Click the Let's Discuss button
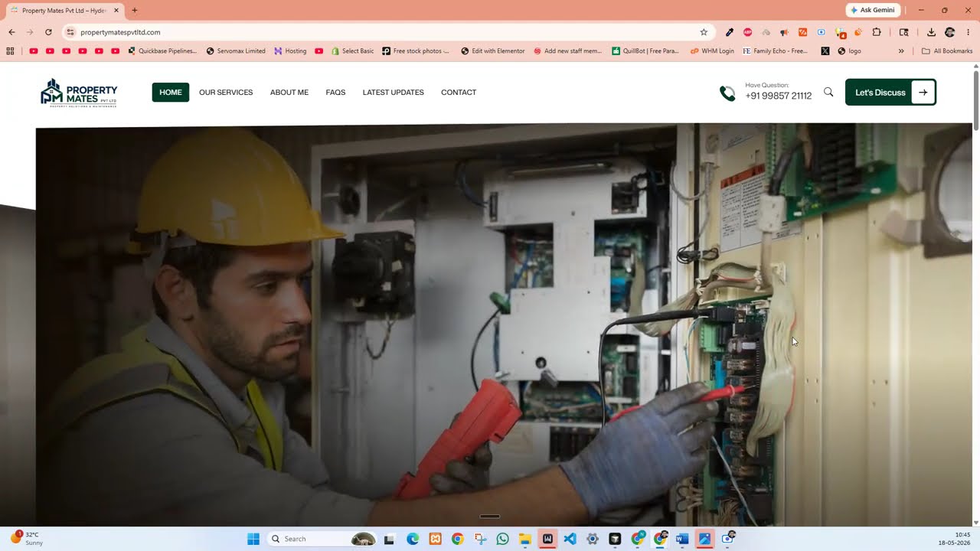 pos(890,93)
